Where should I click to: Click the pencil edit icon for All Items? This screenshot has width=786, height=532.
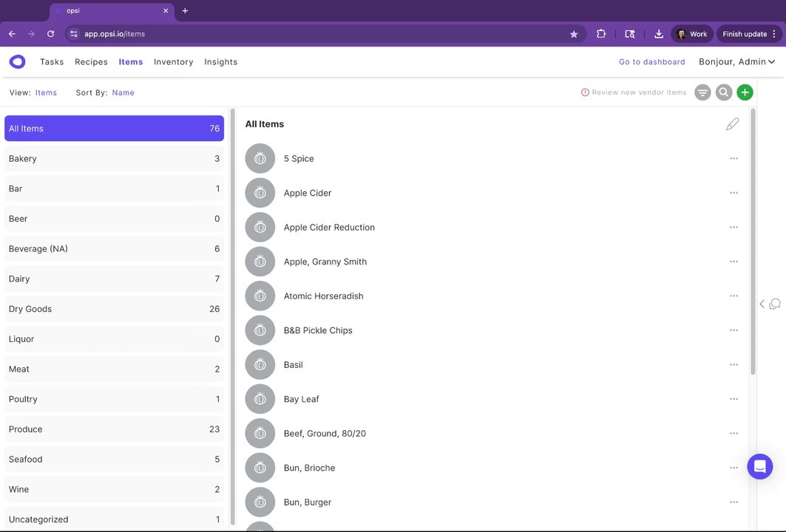(732, 123)
